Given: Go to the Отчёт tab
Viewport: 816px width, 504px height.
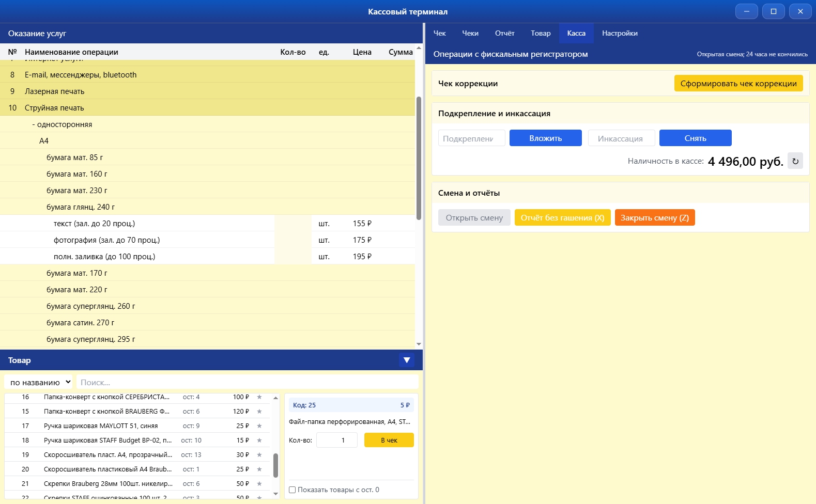Looking at the screenshot, I should 504,33.
